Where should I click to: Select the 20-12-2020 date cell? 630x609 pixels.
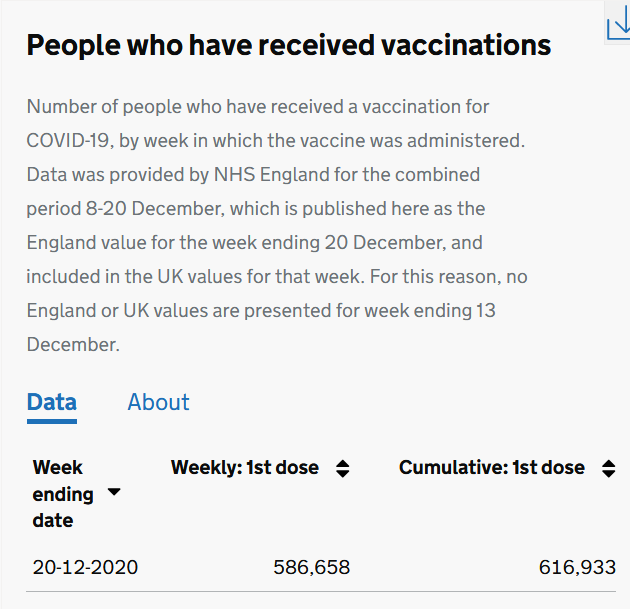click(x=85, y=567)
